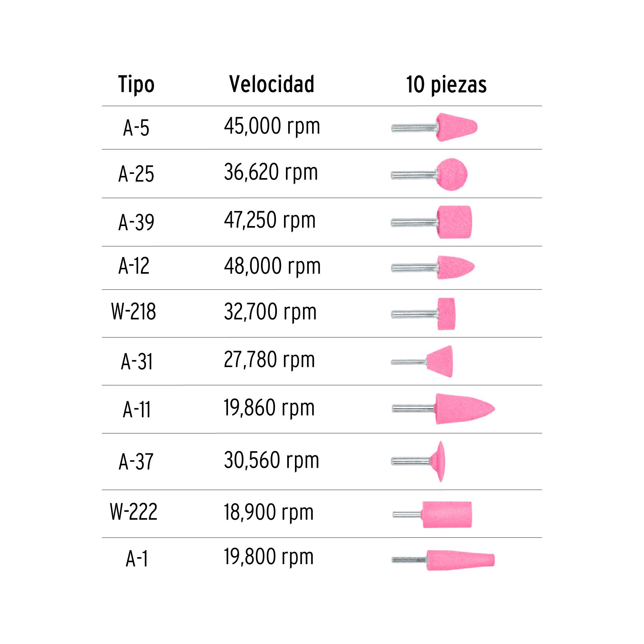Click the 10 piezas column header
This screenshot has height=644, width=644.
click(446, 85)
